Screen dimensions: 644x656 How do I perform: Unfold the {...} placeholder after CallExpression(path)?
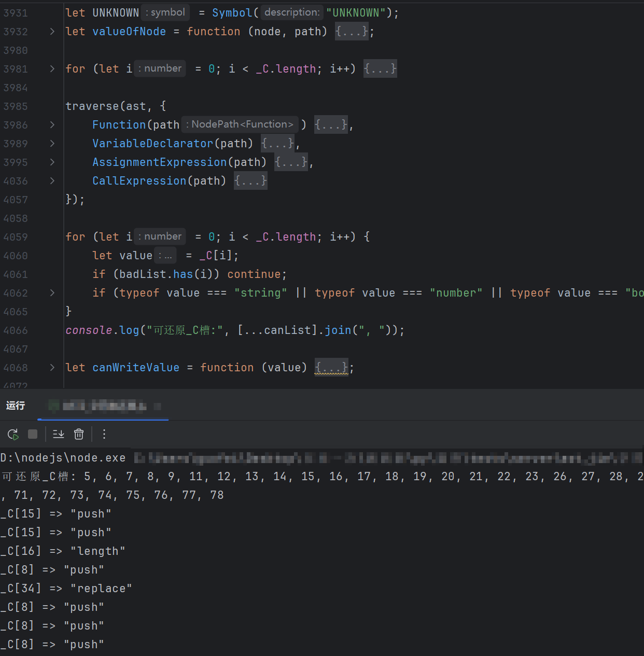coord(250,181)
